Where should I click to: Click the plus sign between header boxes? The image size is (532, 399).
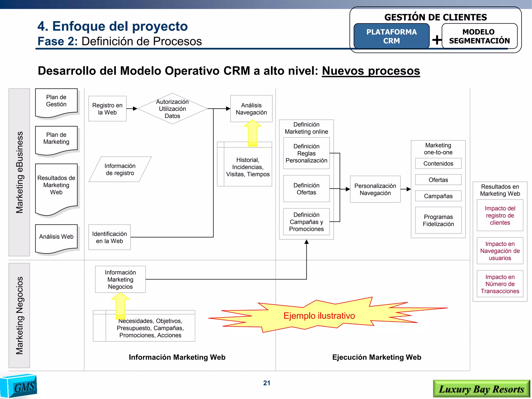tap(437, 40)
